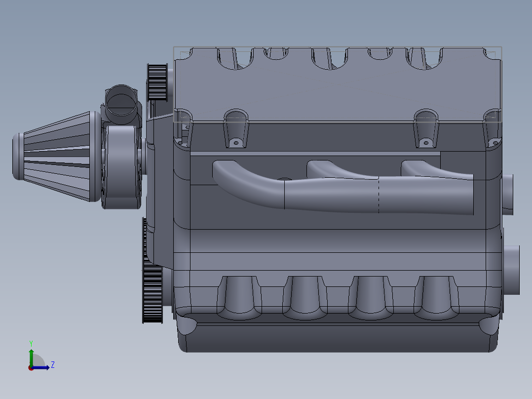This screenshot has width=532, height=399.
Task: Select the lower toothed crankshaft pulley
Action: 152,294
